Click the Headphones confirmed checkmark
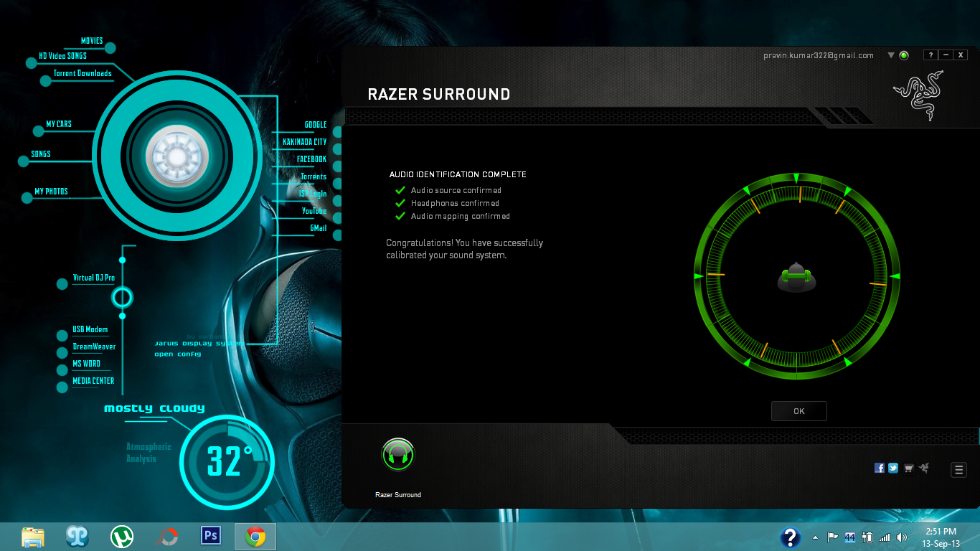Viewport: 980px width, 551px height. click(400, 203)
